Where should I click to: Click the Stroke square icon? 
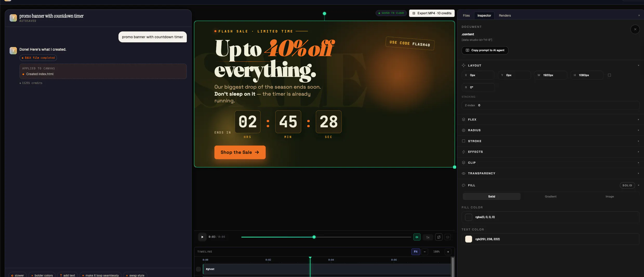click(x=464, y=141)
